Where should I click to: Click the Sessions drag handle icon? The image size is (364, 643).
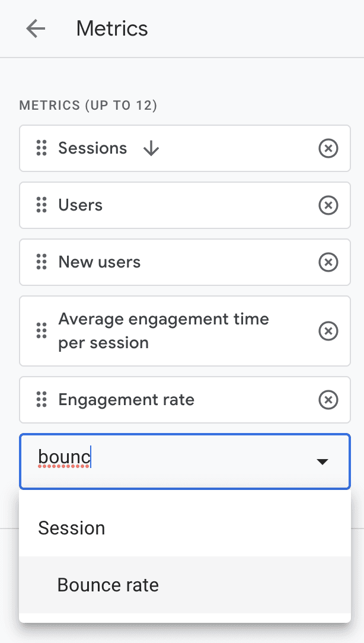41,148
